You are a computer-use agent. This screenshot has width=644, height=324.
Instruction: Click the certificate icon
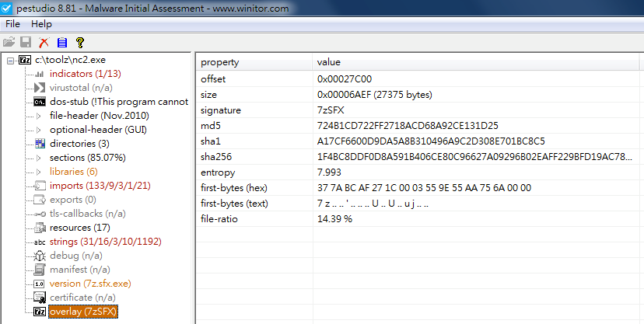click(x=40, y=298)
